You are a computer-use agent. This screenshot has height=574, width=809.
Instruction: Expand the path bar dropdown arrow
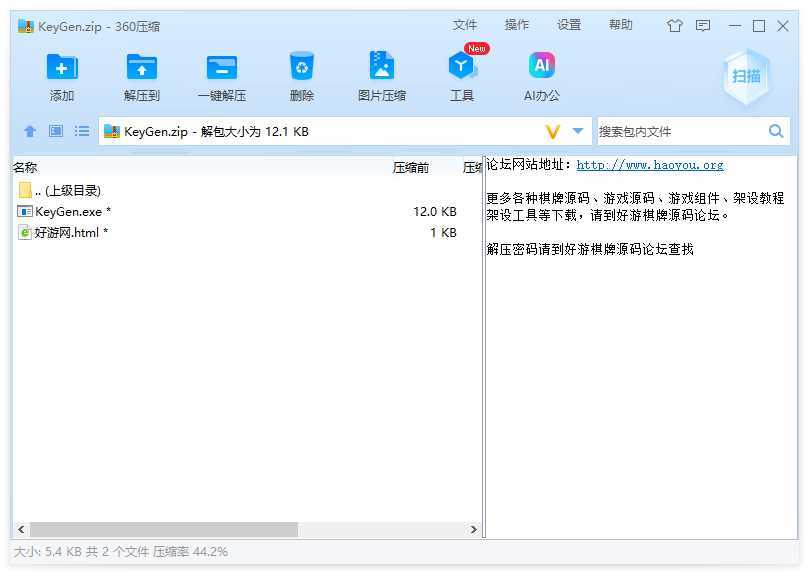pos(578,131)
